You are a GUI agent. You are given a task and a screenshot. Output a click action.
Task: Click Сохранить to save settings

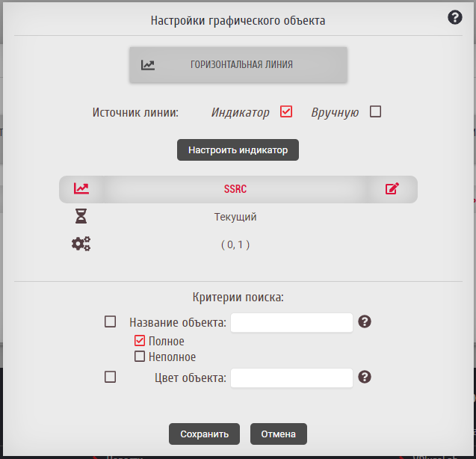204,434
